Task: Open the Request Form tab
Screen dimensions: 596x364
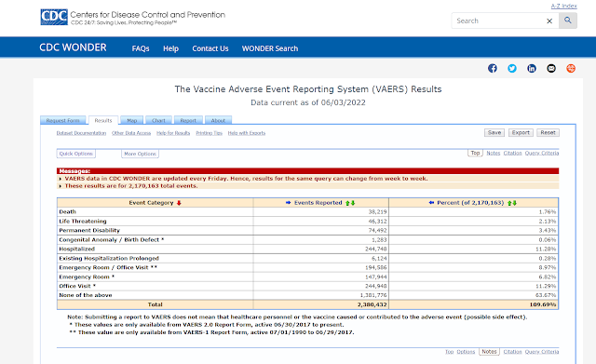Action: click(63, 120)
